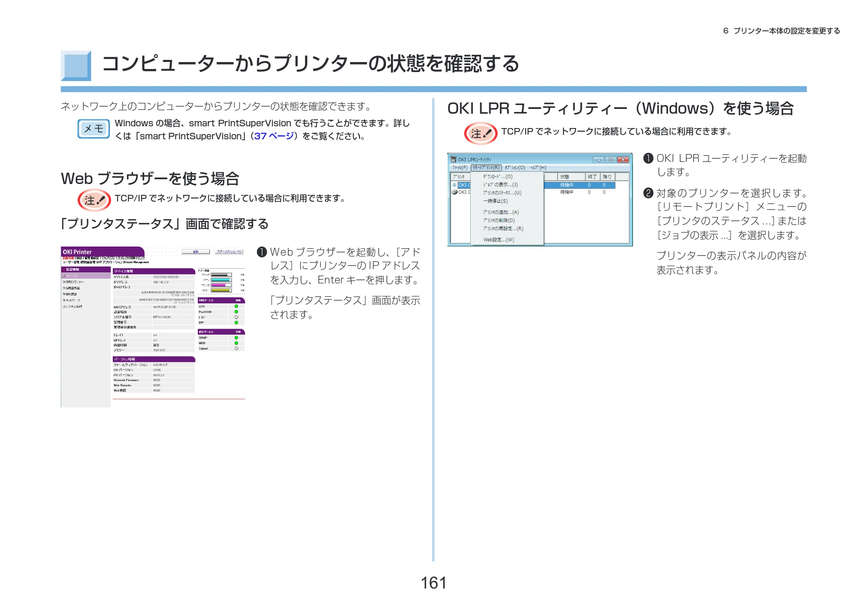This screenshot has height=615, width=868.
Task: Click the green LPR service status indicator
Action: click(x=236, y=306)
